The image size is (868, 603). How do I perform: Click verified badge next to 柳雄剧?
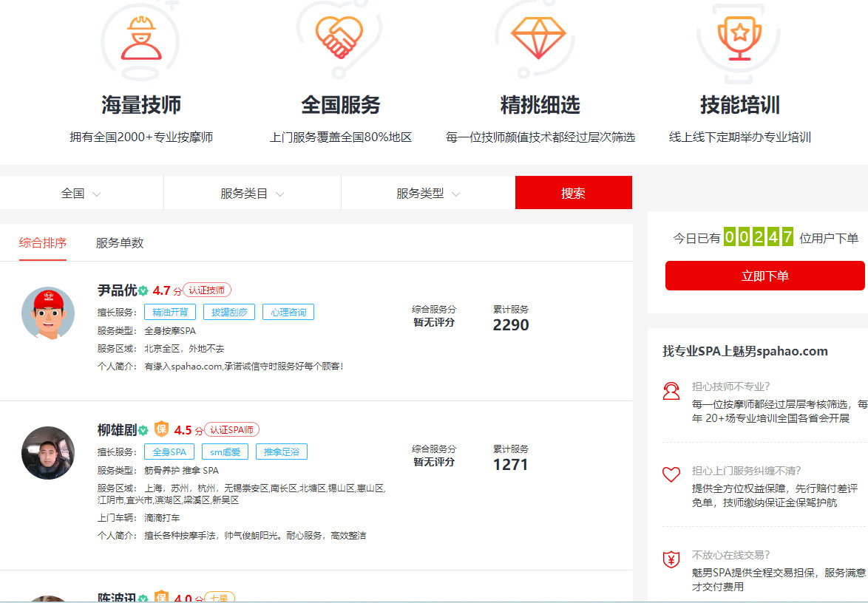coord(143,430)
